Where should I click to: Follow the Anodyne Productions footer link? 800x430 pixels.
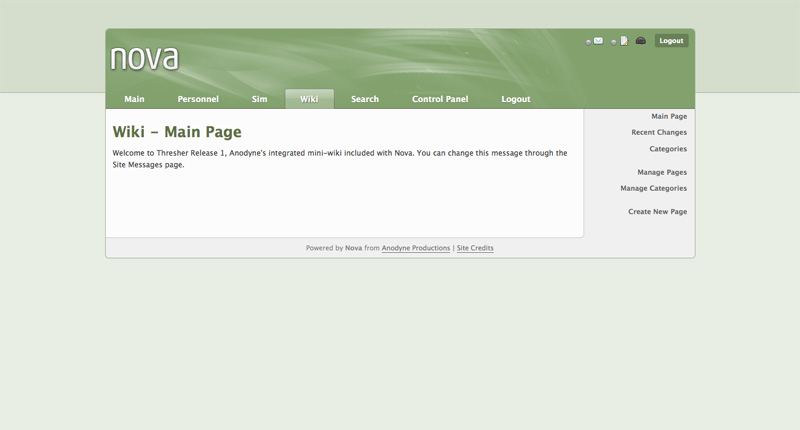[416, 248]
